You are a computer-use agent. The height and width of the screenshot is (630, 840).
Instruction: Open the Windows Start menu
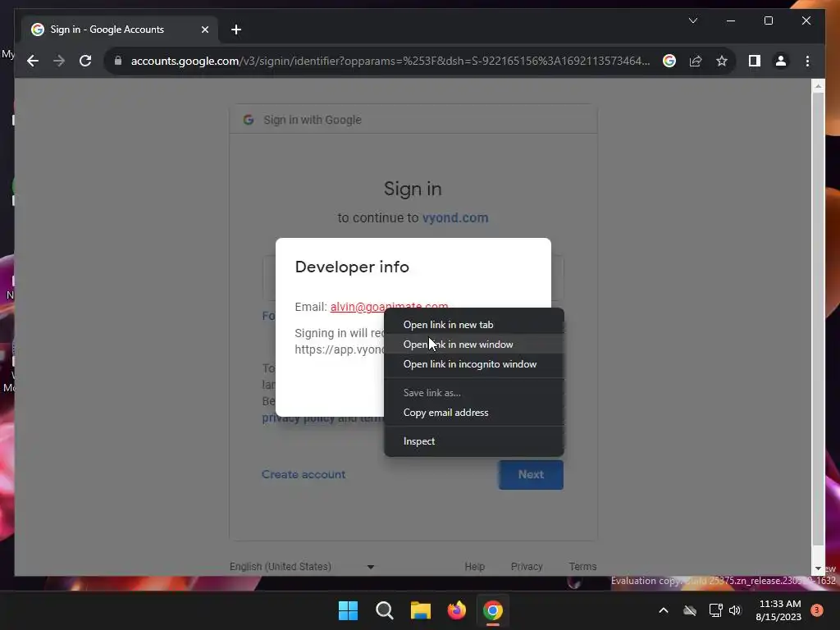coord(348,610)
